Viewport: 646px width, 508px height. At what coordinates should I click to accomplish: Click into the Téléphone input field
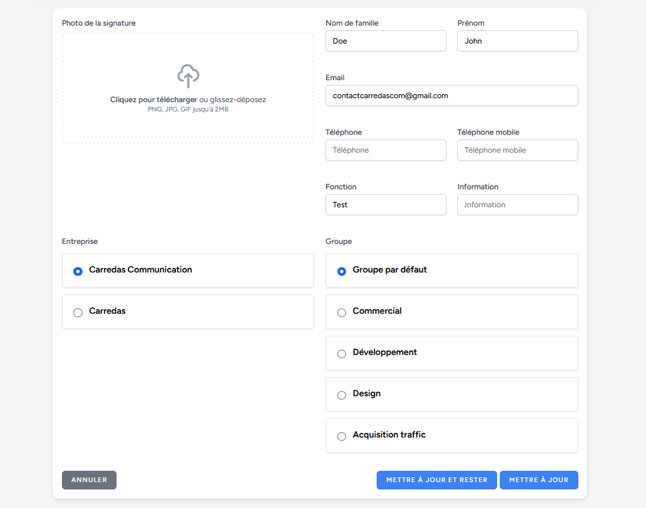(x=385, y=150)
